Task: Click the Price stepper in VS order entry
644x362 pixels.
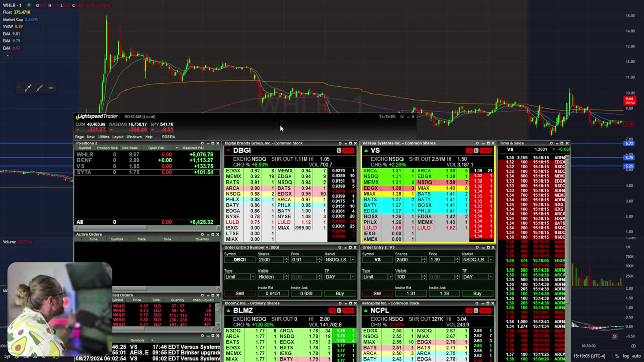Action: (457, 260)
